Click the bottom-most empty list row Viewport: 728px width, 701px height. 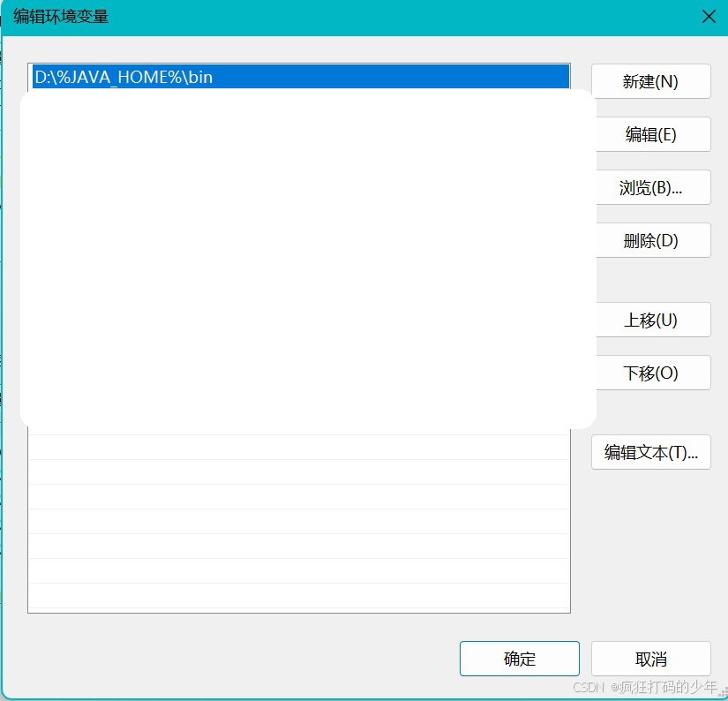300,592
